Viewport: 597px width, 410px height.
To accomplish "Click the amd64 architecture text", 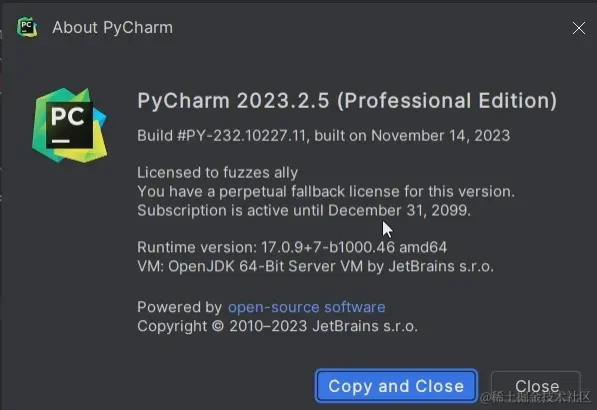I will coord(423,247).
